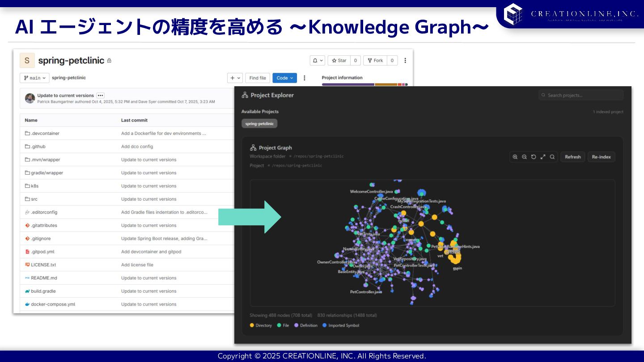This screenshot has height=362, width=644.
Task: Click the .editorconfig file icon
Action: tap(27, 212)
